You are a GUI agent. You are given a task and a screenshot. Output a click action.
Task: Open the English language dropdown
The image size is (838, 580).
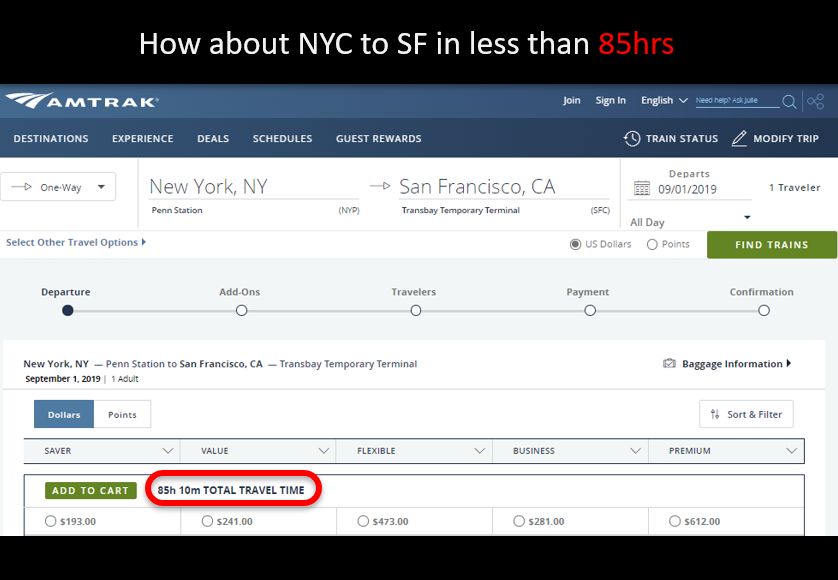click(664, 100)
